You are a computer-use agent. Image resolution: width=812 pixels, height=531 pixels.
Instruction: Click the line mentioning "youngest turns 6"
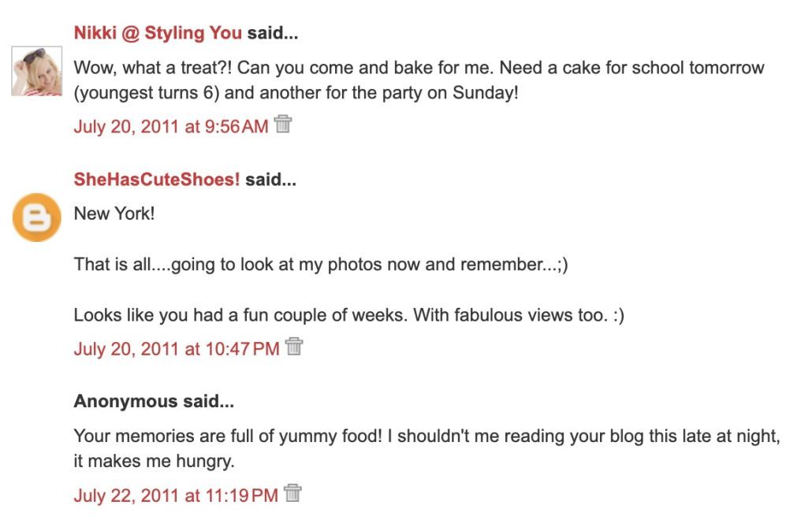coord(296,93)
